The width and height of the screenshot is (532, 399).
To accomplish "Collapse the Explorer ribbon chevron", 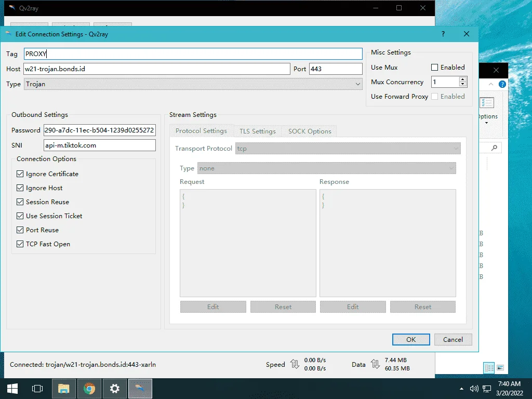I will click(x=491, y=84).
